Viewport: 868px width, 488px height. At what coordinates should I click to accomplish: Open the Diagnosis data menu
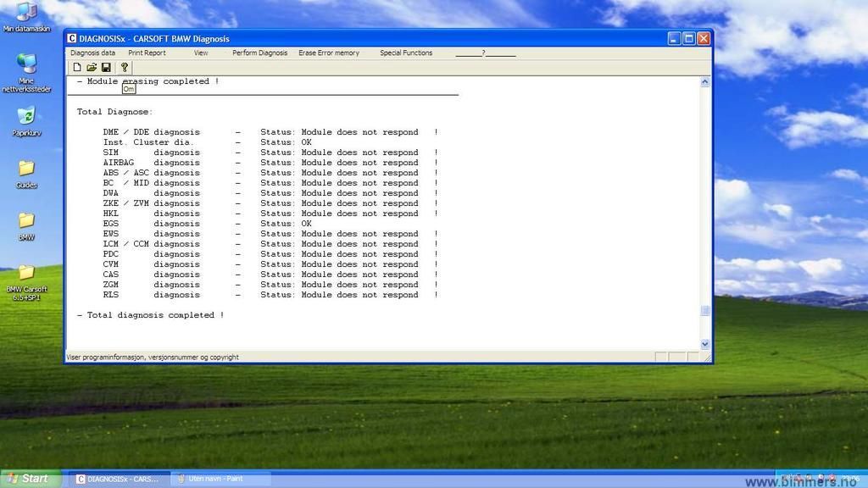pyautogui.click(x=92, y=53)
